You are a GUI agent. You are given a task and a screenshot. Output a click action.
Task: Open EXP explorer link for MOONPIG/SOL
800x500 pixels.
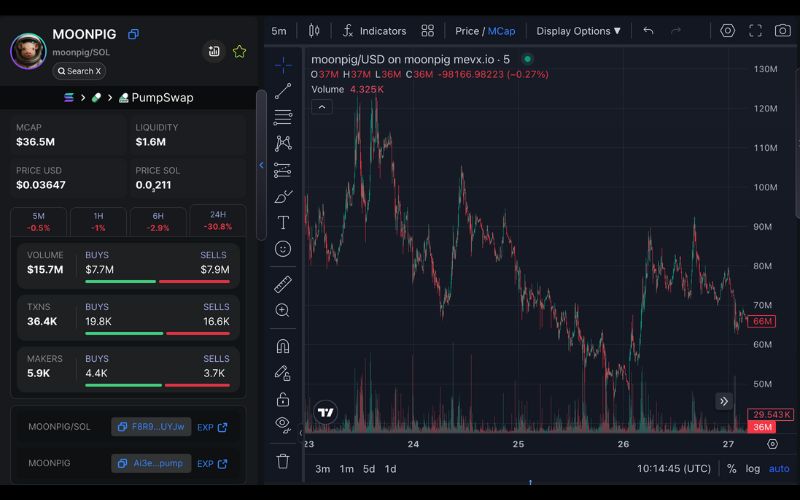[x=212, y=427]
